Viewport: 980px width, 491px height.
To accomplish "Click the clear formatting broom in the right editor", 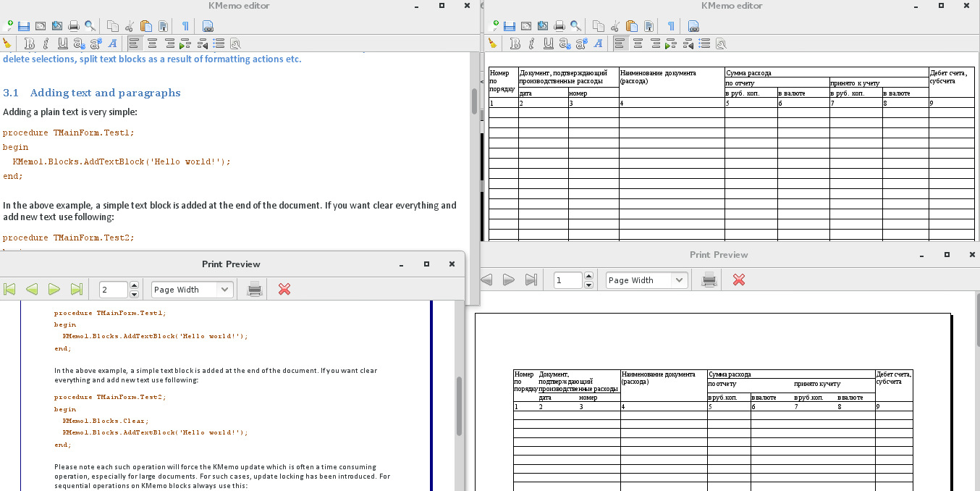I will [495, 43].
